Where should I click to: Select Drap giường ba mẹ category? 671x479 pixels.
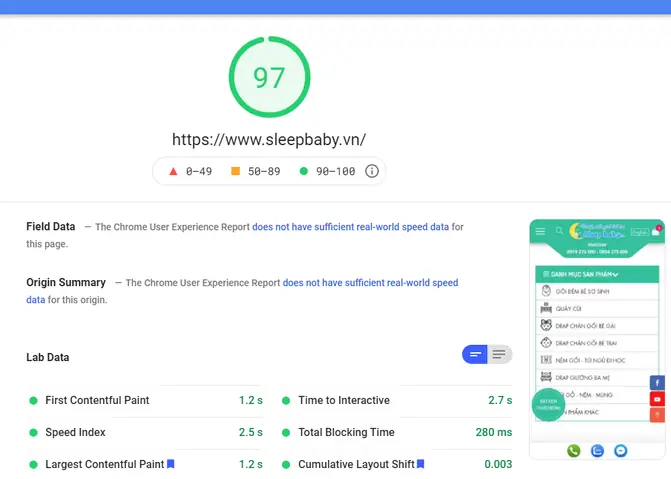(x=597, y=378)
